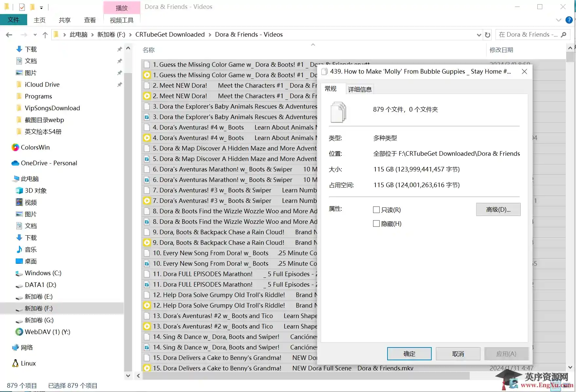Click the file list scroll down arrow
The height and width of the screenshot is (392, 576).
[570, 367]
